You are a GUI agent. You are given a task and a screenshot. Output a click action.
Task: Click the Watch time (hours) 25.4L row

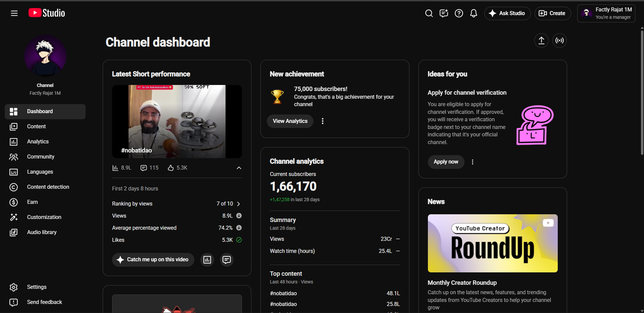pos(335,251)
